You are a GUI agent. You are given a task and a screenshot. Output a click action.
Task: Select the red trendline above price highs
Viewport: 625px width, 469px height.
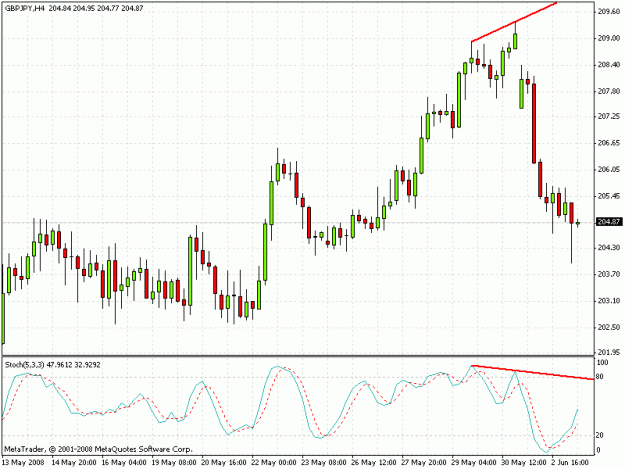pyautogui.click(x=514, y=22)
